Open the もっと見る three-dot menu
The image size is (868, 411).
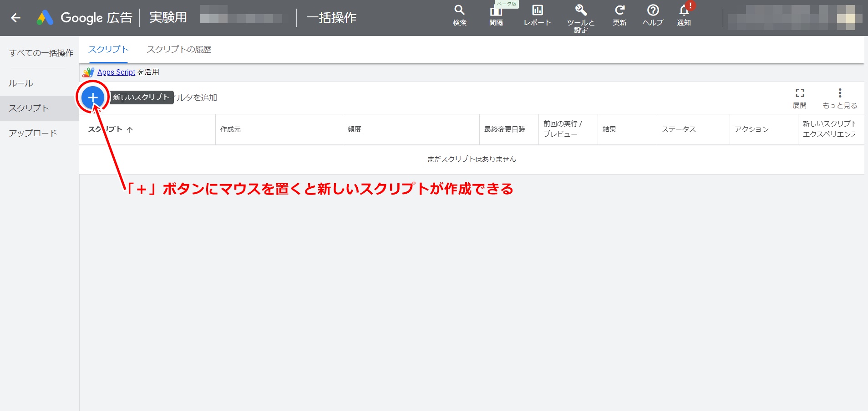[x=840, y=93]
